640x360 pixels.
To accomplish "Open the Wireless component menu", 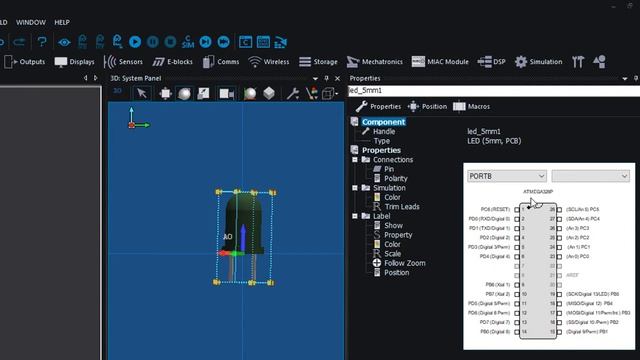I will pos(269,62).
